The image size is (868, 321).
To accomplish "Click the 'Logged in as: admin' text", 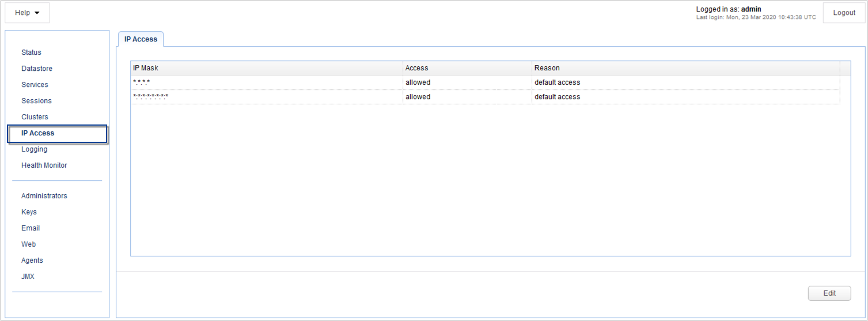I will (729, 9).
